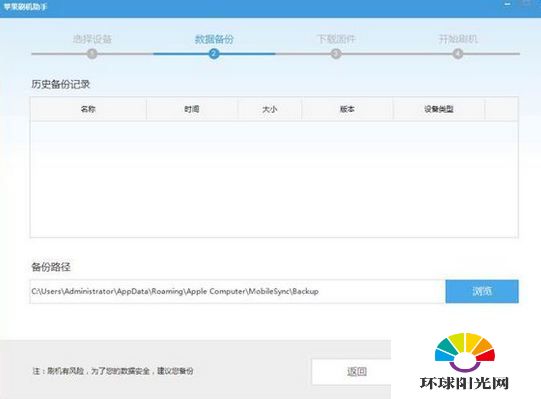Click the 苹果刷机助手 window title
The image size is (541, 399).
(x=26, y=7)
